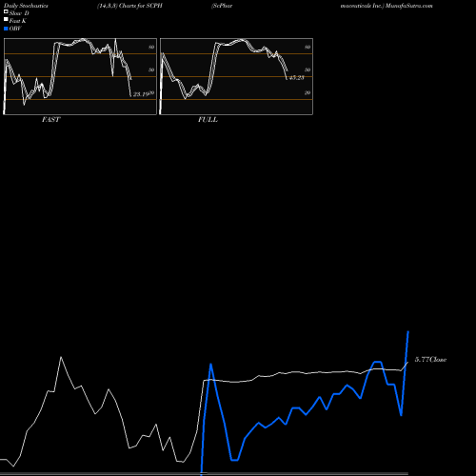This screenshot has height=476, width=476.
Task: Click the 50 axis label in FAST chart
Action: (x=151, y=69)
